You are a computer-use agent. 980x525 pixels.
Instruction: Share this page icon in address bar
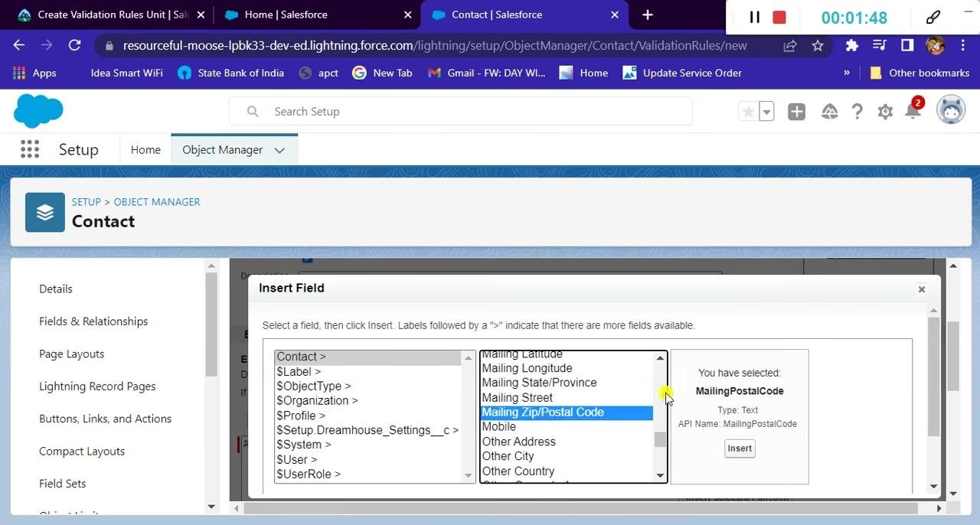790,45
